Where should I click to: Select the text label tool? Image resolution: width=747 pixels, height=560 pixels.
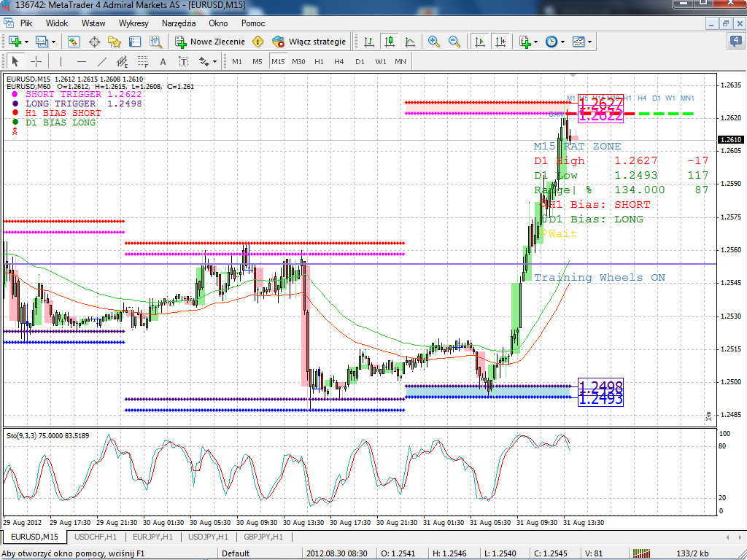click(163, 61)
